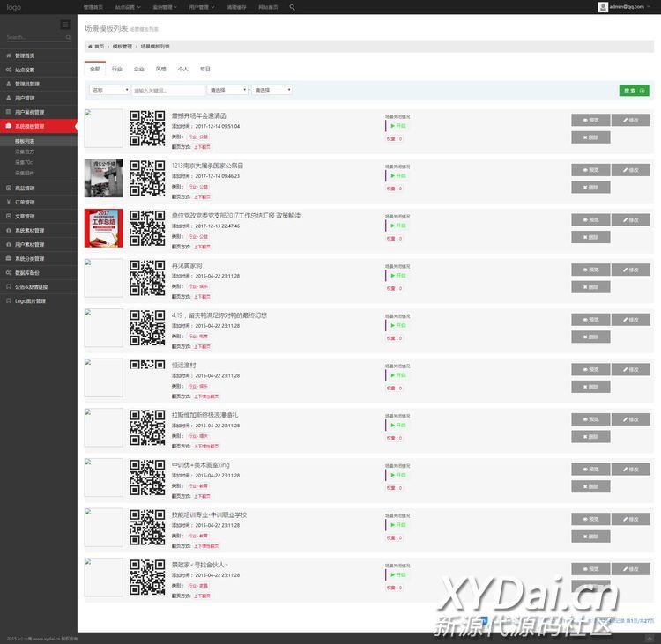
Task: Click the keyword search input field
Action: coord(168,90)
